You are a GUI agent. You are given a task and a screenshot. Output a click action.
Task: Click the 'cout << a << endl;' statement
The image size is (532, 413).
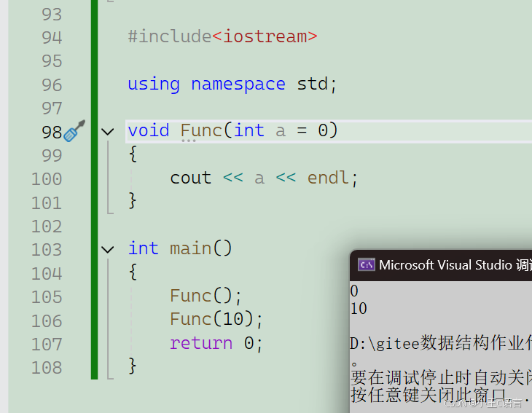click(264, 178)
